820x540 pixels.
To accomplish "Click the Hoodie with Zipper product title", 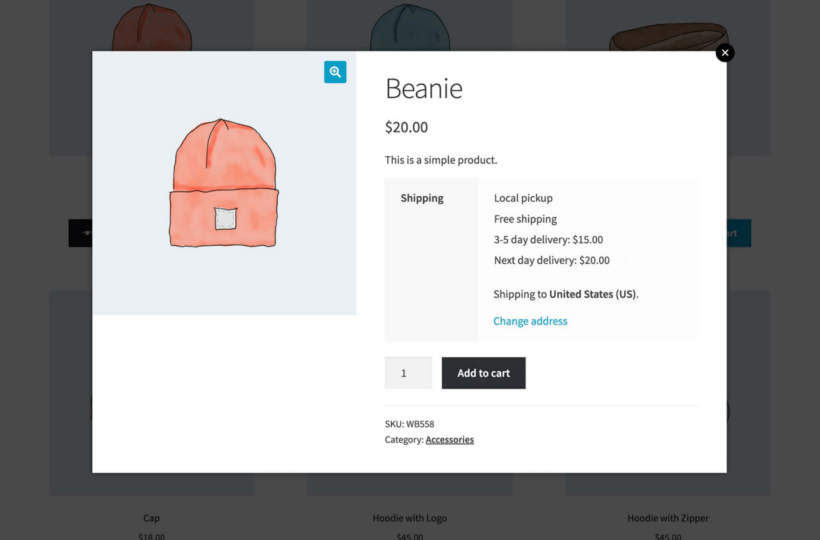I will click(x=668, y=518).
